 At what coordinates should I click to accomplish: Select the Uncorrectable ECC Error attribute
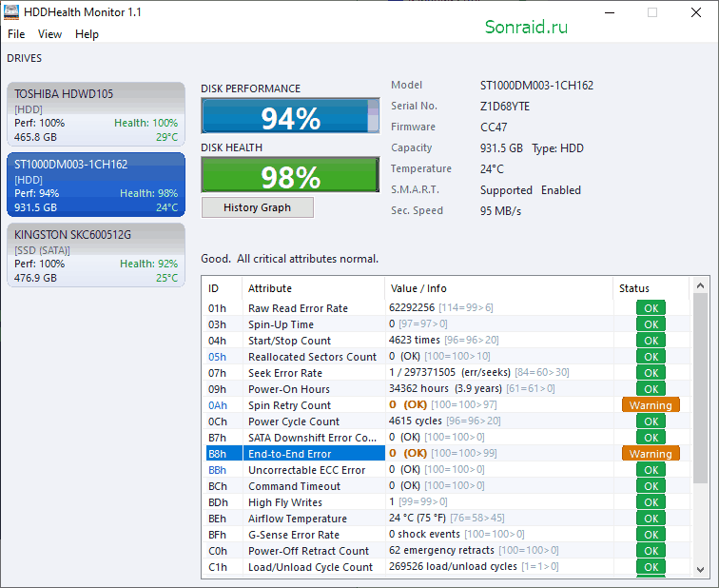[447, 470]
